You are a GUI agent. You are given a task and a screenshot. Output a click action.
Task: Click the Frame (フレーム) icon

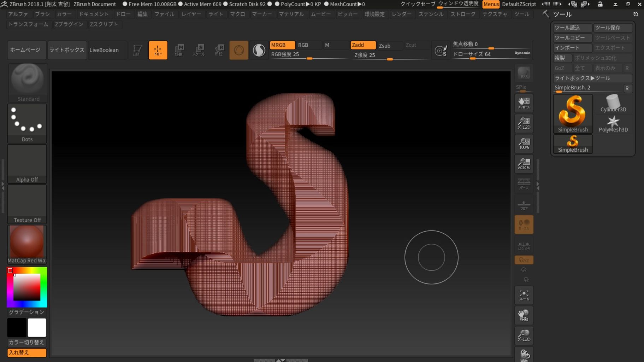pyautogui.click(x=524, y=295)
